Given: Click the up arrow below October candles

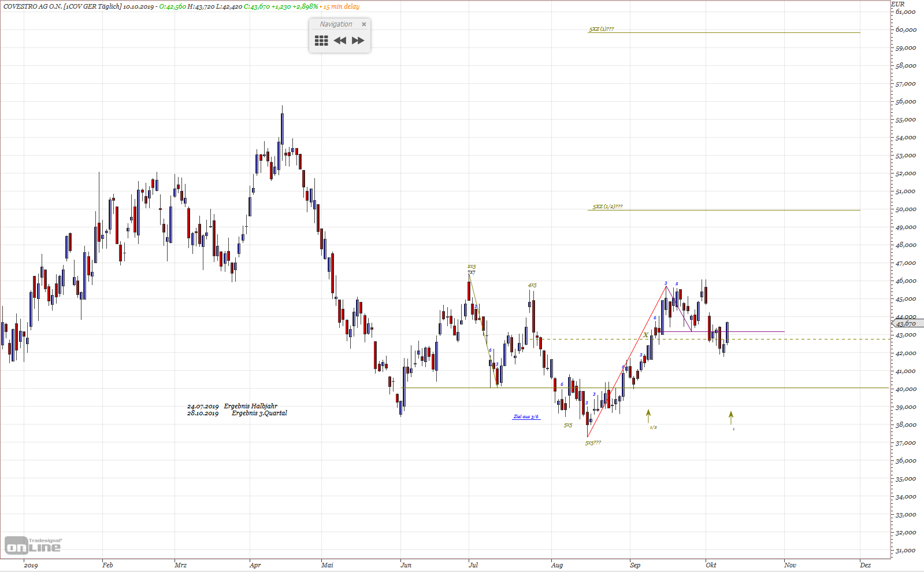Looking at the screenshot, I should click(731, 418).
